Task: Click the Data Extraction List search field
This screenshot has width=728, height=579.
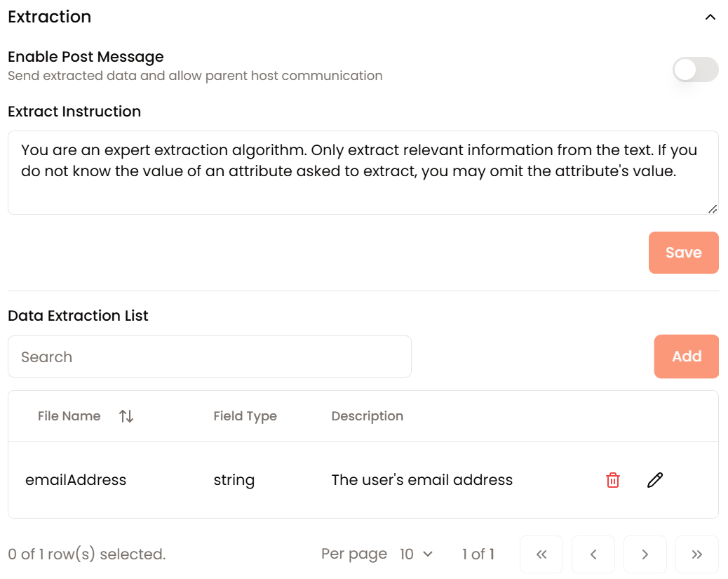Action: [x=210, y=357]
